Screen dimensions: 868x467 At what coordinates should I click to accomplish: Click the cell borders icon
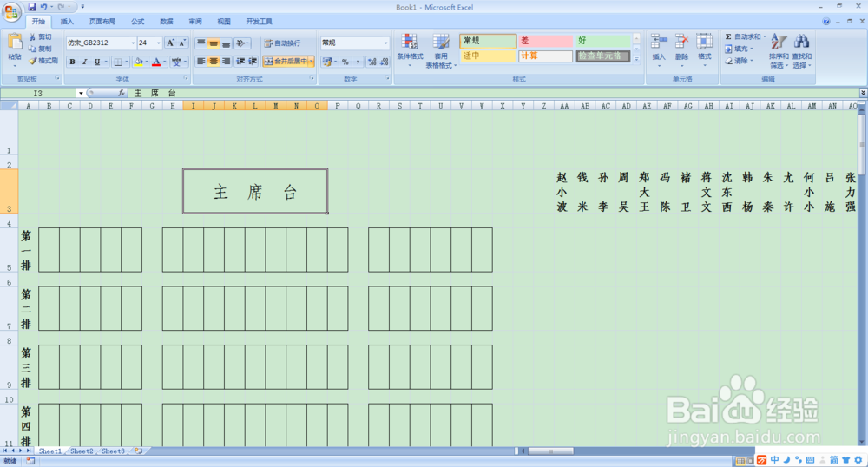(x=117, y=62)
